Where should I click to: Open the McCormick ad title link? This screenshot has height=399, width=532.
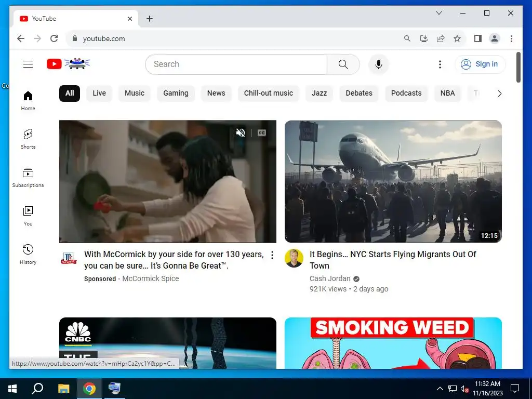[174, 260]
